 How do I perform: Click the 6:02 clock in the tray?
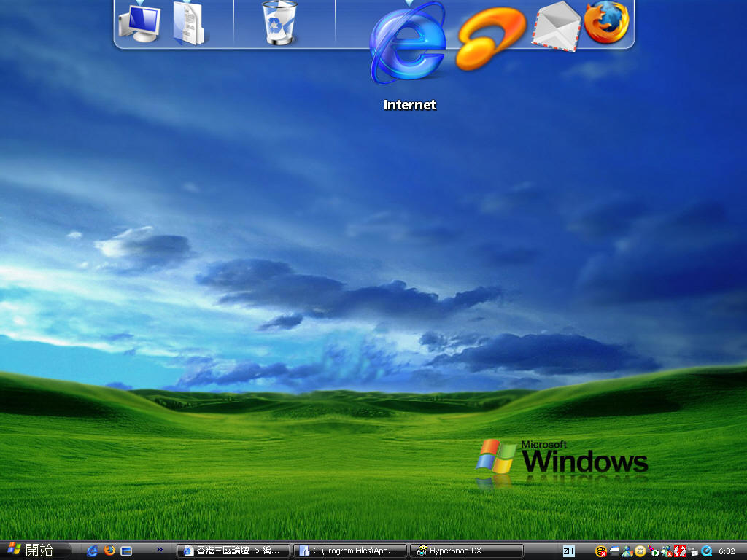click(727, 551)
